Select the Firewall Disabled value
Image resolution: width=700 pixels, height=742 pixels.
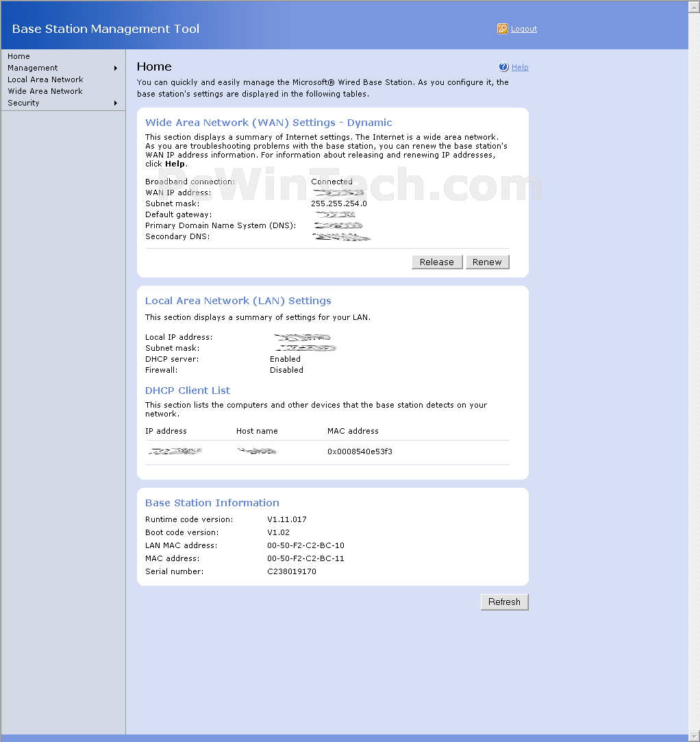pyautogui.click(x=286, y=370)
